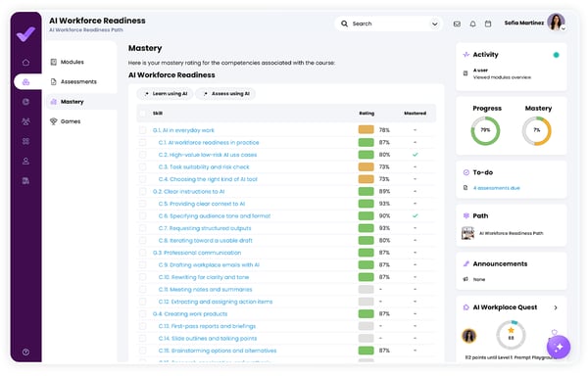Click the Games trophy icon
Viewport: 588px width, 376px height.
tap(54, 121)
